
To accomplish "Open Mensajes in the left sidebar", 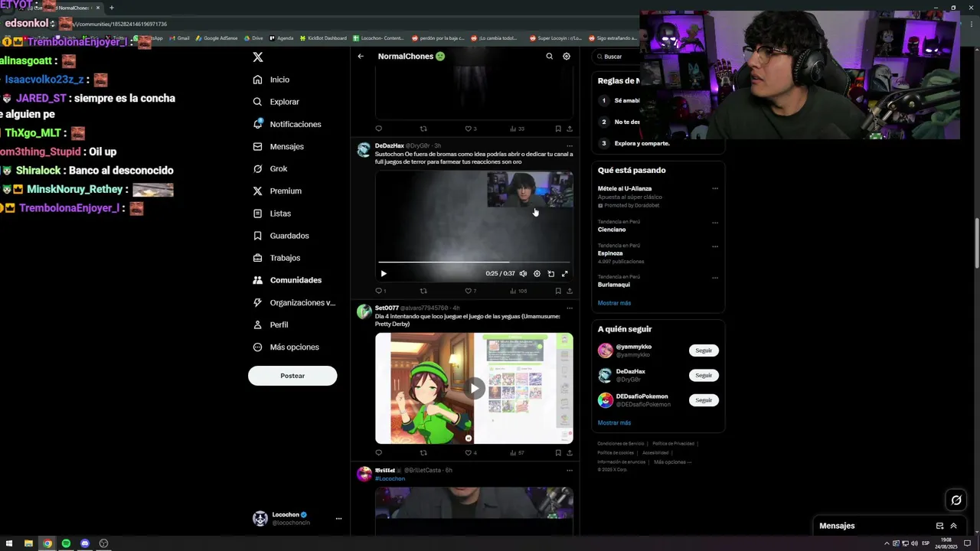I will click(x=278, y=146).
